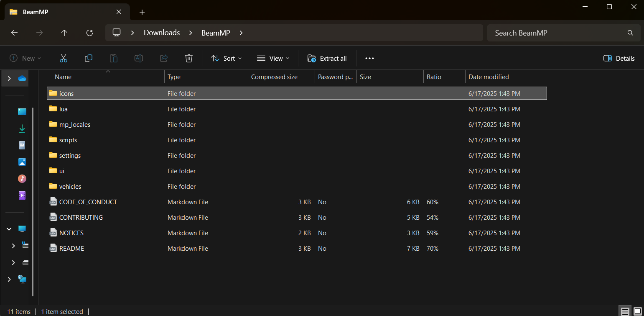Sort by the Ratio column header
Viewport: 644px width, 316px height.
444,77
